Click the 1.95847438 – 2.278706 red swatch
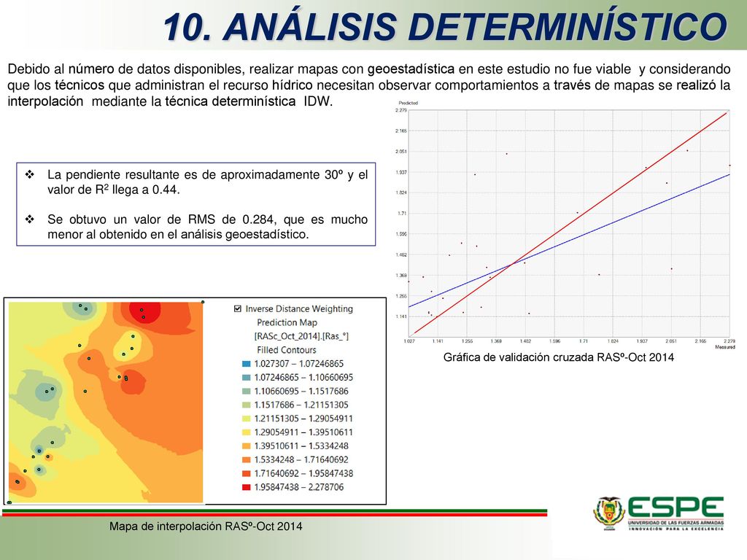 (247, 487)
